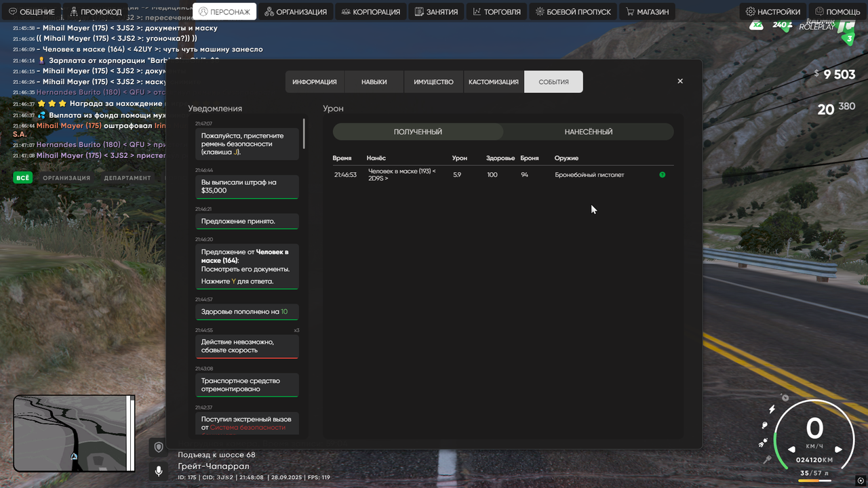Open the Имущество tab

tap(434, 82)
